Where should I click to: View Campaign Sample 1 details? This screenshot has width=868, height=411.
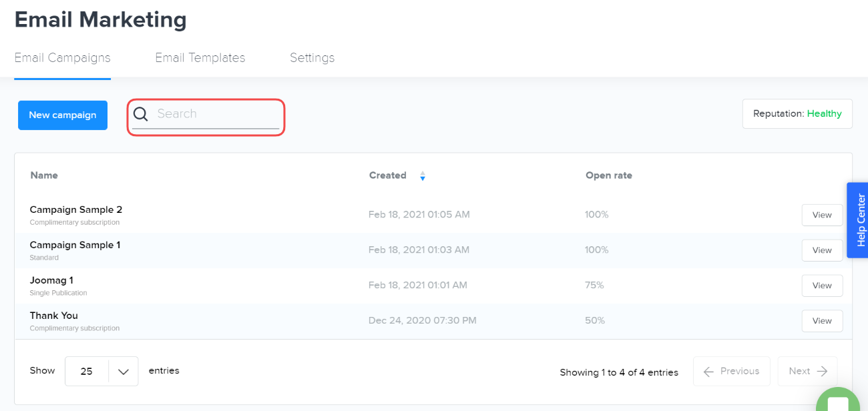[x=821, y=250]
